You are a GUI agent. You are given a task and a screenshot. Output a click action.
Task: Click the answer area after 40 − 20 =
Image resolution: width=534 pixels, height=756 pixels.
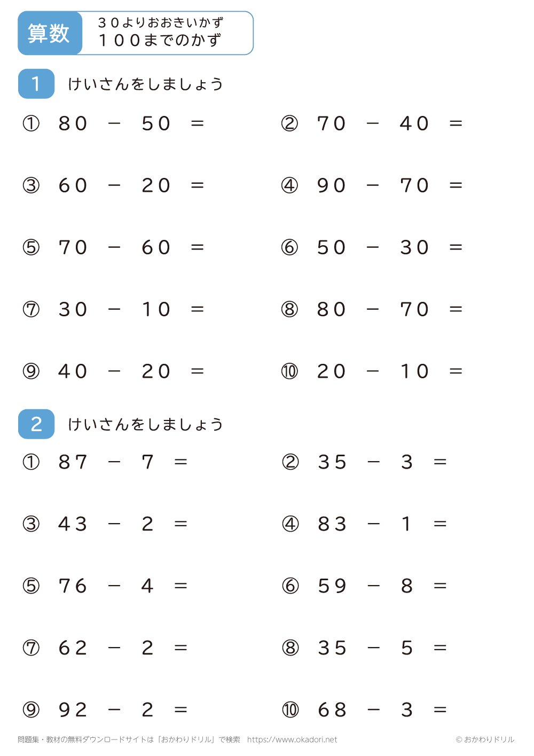(235, 371)
